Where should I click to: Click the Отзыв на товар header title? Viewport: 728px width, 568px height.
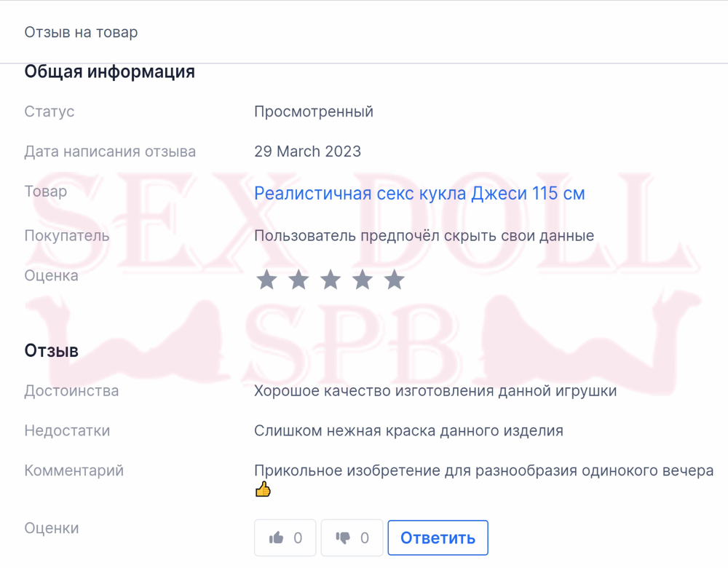pos(81,32)
